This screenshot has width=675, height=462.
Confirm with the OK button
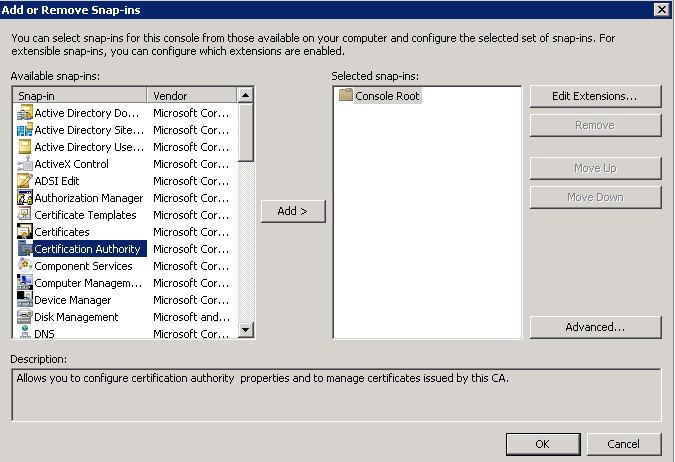542,444
